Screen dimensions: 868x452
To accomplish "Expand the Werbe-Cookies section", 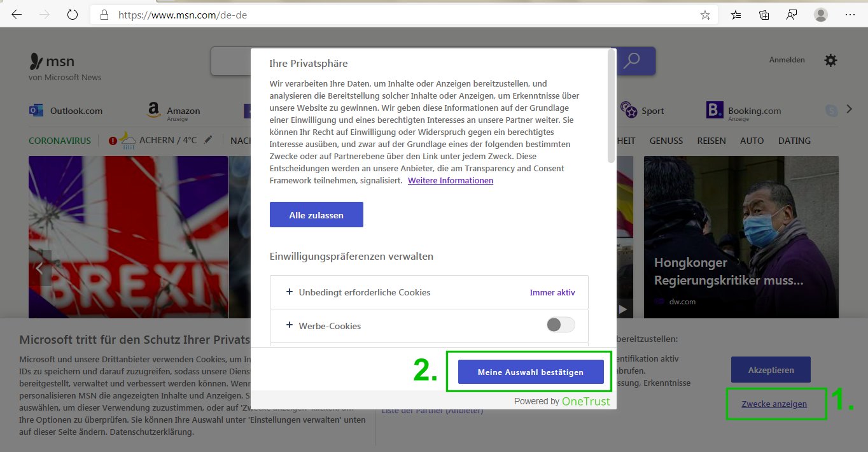I will point(290,325).
